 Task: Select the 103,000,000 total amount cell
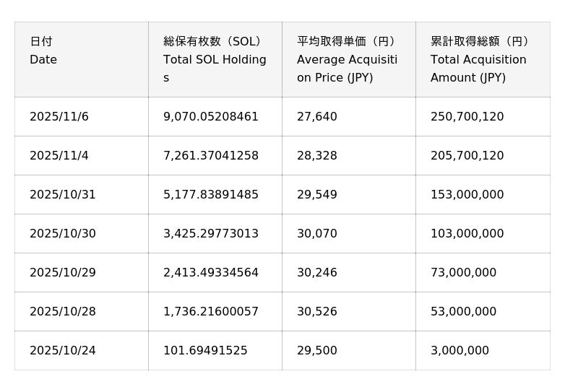(467, 234)
